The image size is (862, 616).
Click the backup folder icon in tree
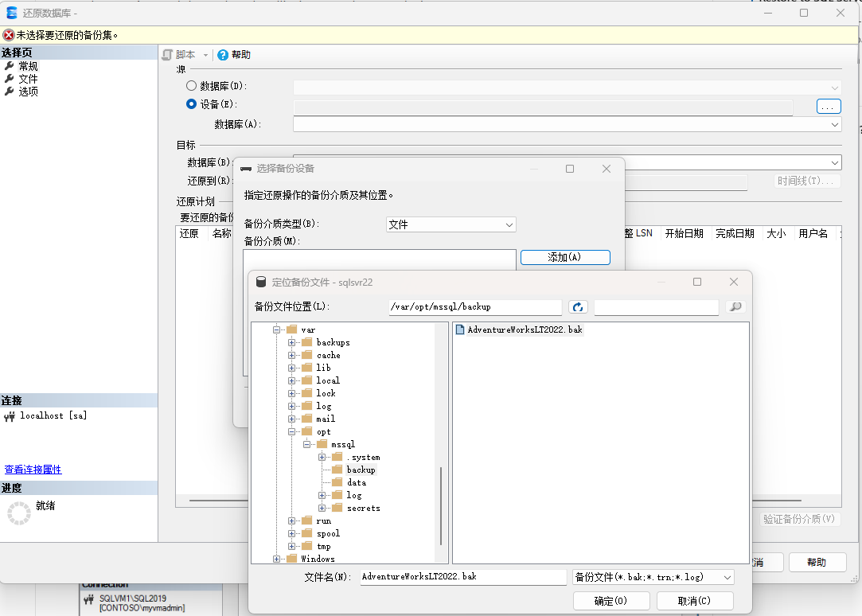point(337,470)
